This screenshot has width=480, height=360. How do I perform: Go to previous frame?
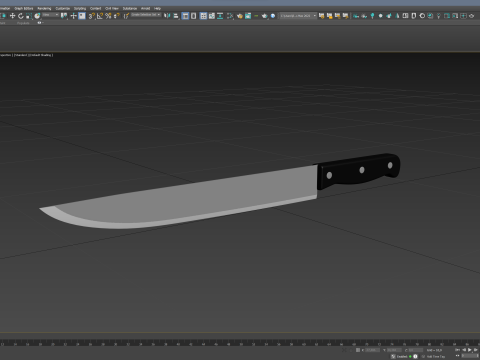pos(464,350)
